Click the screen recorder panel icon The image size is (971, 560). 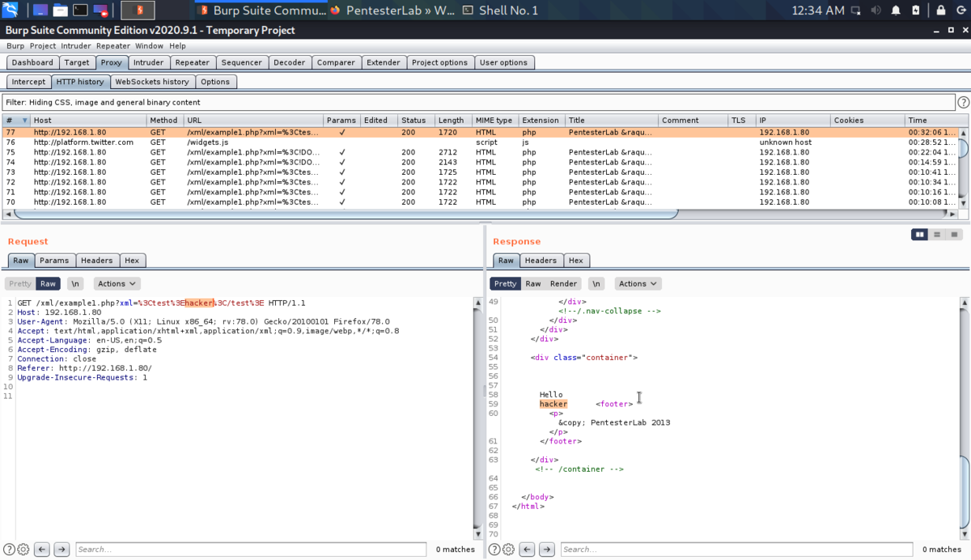tap(100, 11)
